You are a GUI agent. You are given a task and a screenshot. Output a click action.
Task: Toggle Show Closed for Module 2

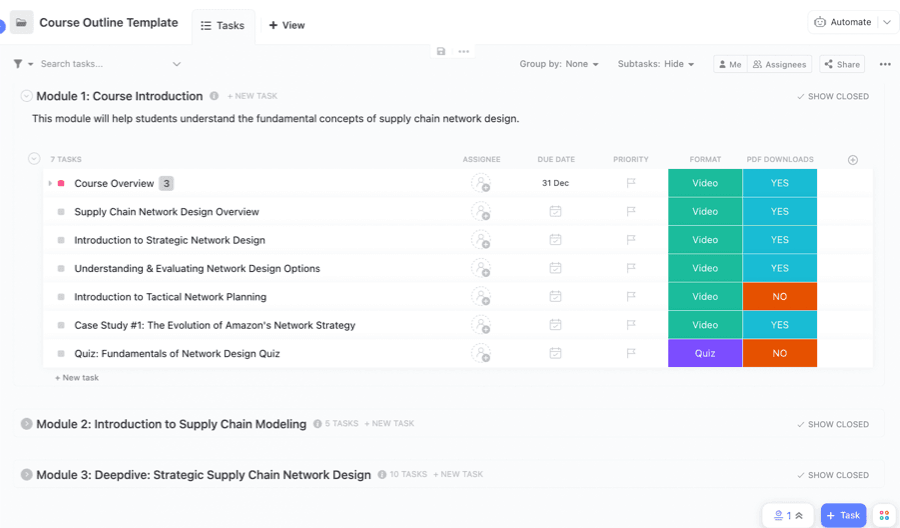[x=833, y=425]
